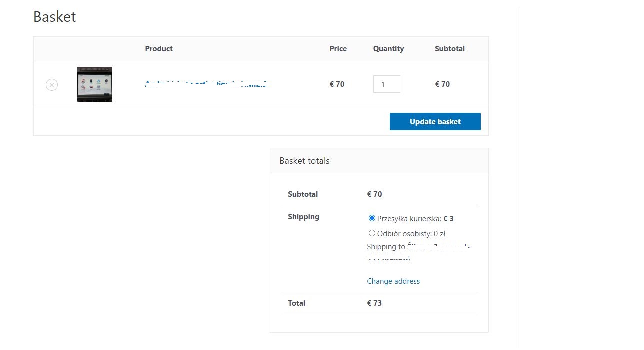Open the product name link
Image resolution: width=644 pixels, height=350 pixels.
click(206, 84)
